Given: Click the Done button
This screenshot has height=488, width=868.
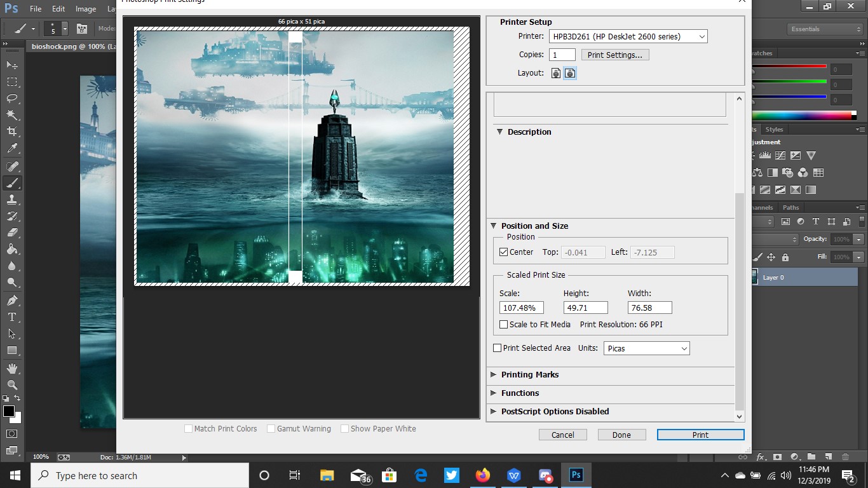Looking at the screenshot, I should 622,435.
